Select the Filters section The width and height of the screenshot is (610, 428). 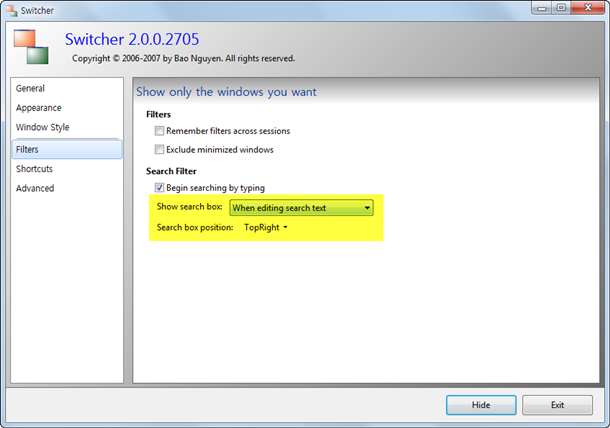[67, 149]
